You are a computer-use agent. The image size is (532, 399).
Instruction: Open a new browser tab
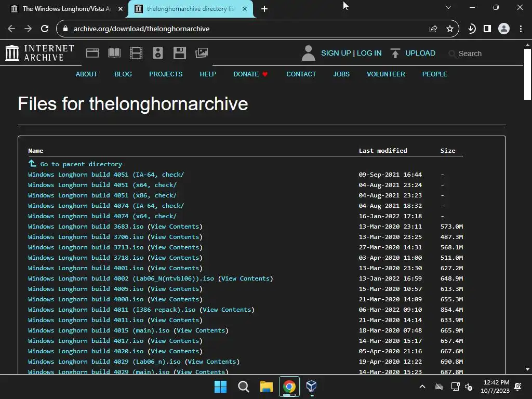tap(264, 9)
